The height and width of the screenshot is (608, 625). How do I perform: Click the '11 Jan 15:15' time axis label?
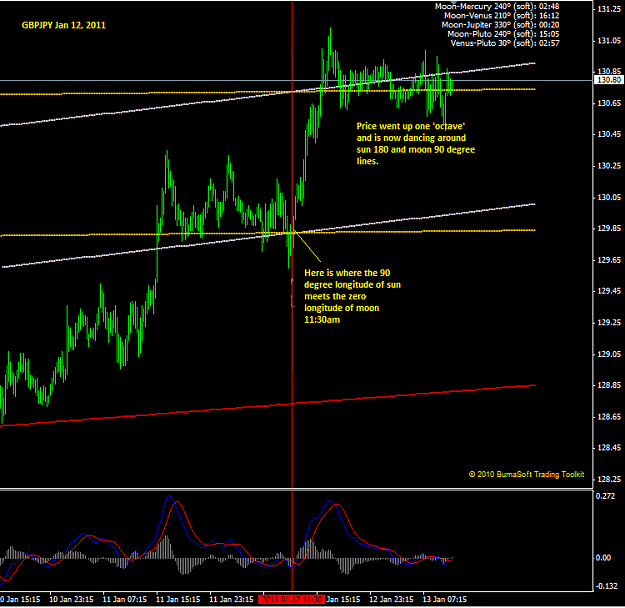click(x=178, y=599)
